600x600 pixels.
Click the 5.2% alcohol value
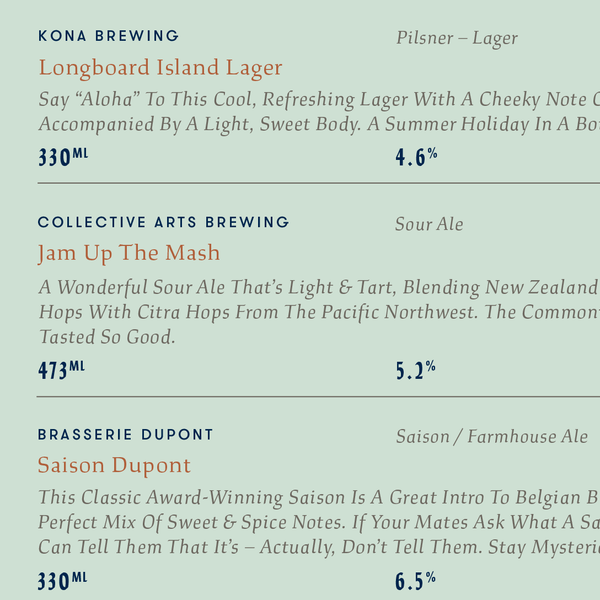click(x=415, y=371)
